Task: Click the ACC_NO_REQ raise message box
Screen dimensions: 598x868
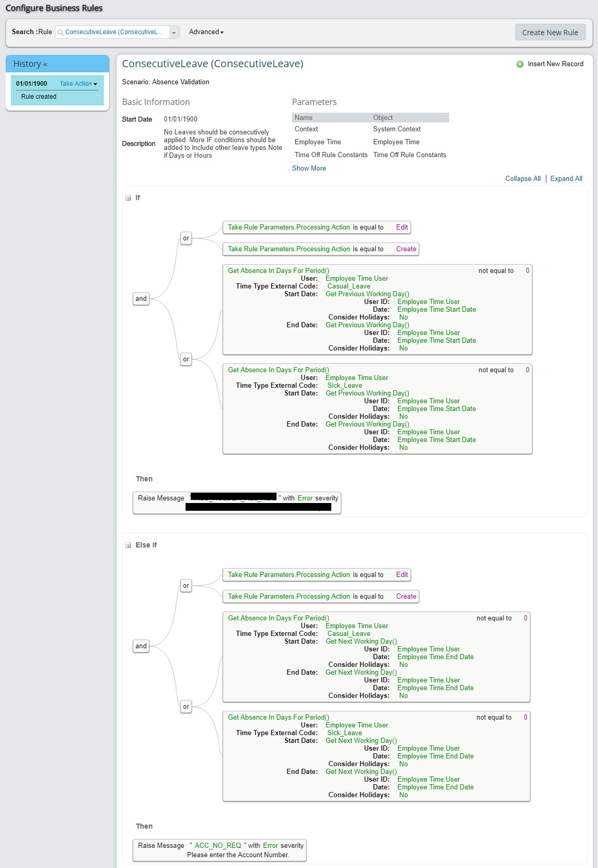Action: (220, 850)
